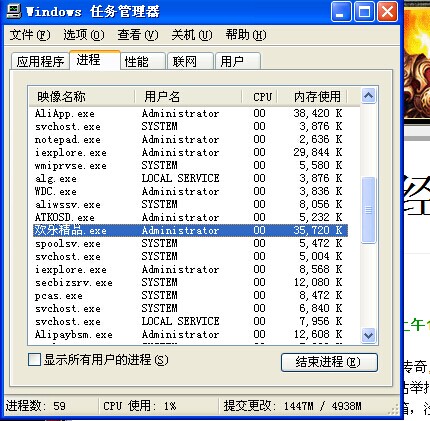Select the 进程 tab
This screenshot has height=421, width=430.
point(95,60)
